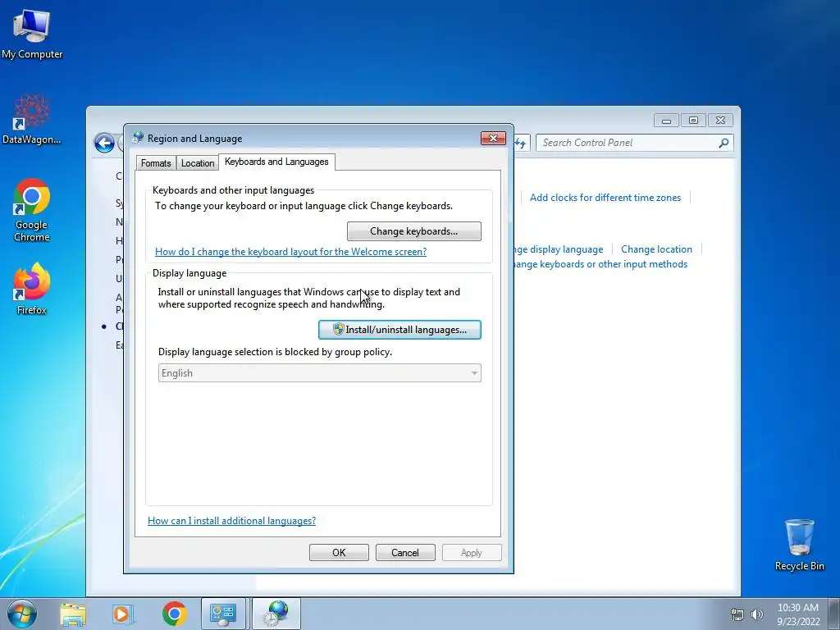Close the Region and Language dialog

pyautogui.click(x=493, y=138)
